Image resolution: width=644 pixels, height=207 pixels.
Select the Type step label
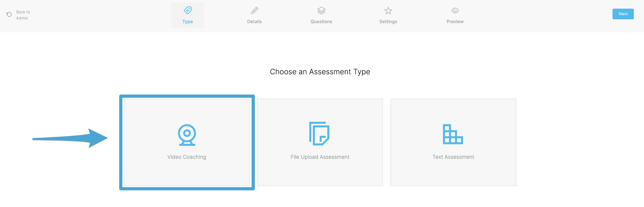[x=188, y=22]
